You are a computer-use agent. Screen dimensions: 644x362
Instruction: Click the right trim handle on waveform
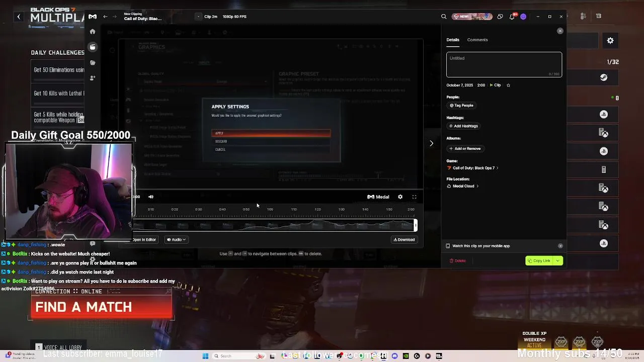(x=416, y=225)
